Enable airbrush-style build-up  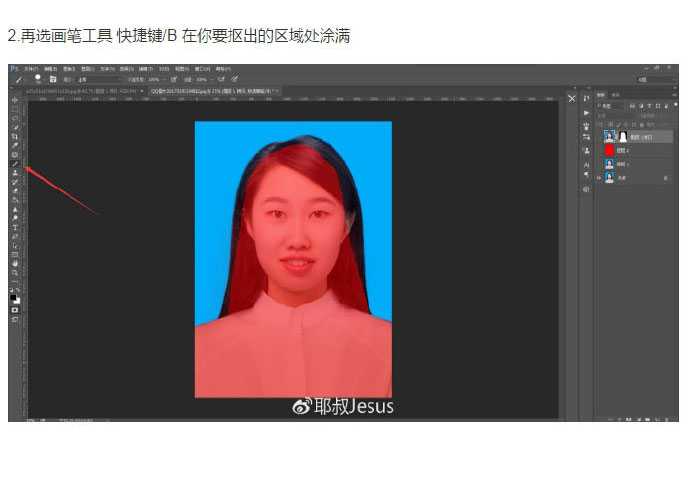(221, 80)
